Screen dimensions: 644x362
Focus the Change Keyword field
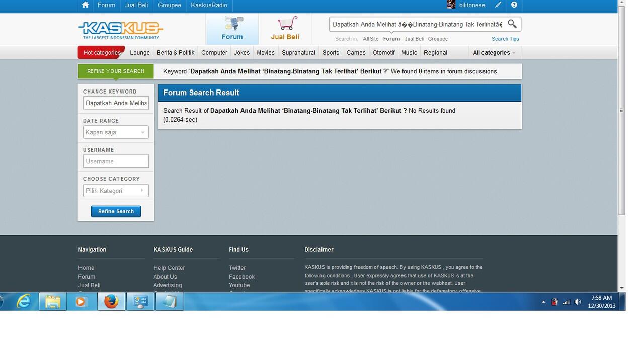tap(116, 103)
